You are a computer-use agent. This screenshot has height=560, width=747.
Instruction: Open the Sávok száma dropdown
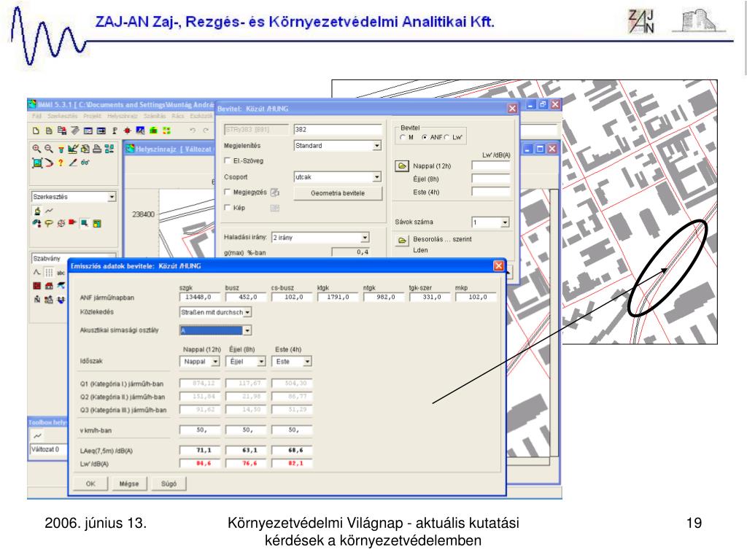(505, 222)
